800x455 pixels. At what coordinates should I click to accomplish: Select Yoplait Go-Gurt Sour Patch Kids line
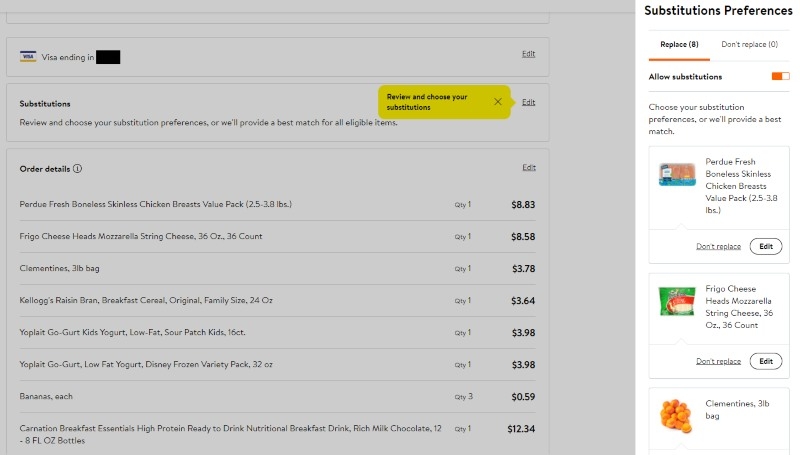pos(132,332)
